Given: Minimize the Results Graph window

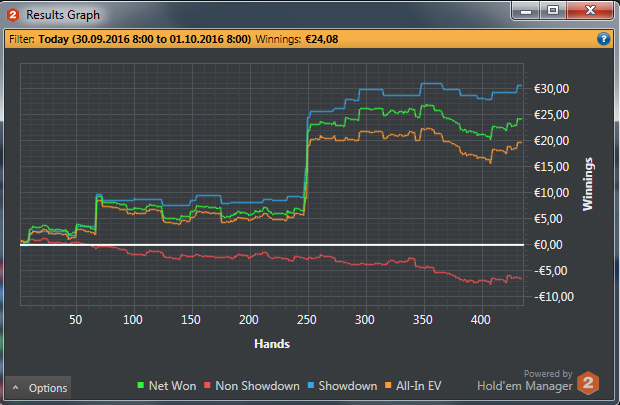Looking at the screenshot, I should (x=526, y=10).
